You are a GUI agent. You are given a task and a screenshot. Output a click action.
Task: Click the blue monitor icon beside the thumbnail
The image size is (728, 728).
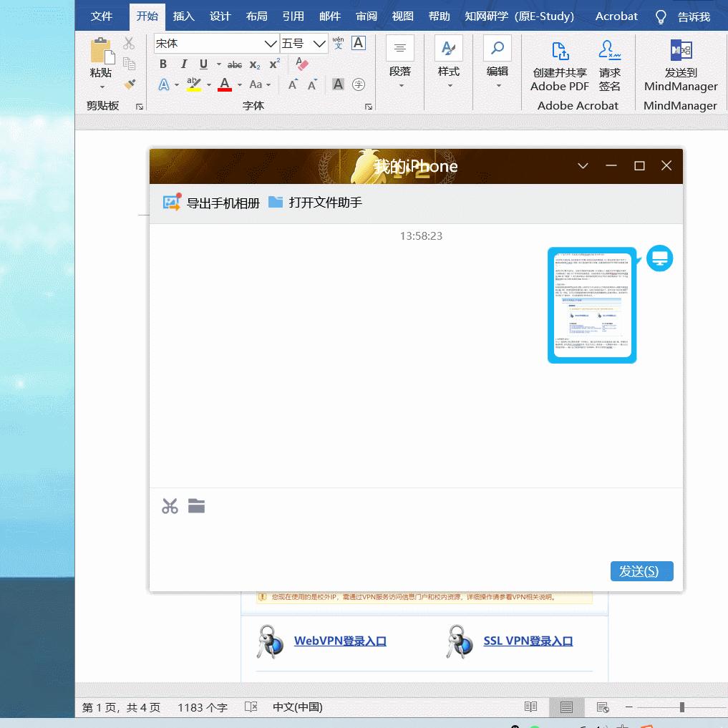(x=659, y=258)
